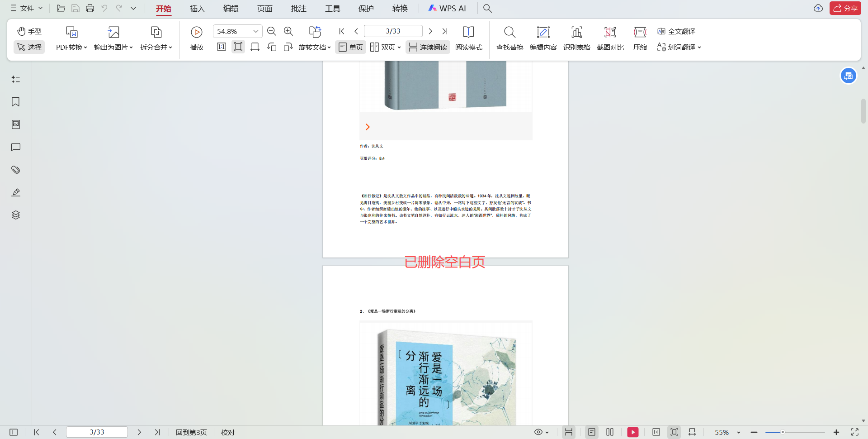Open the eye view-options dropdown in status bar
868x439 pixels.
[542, 432]
